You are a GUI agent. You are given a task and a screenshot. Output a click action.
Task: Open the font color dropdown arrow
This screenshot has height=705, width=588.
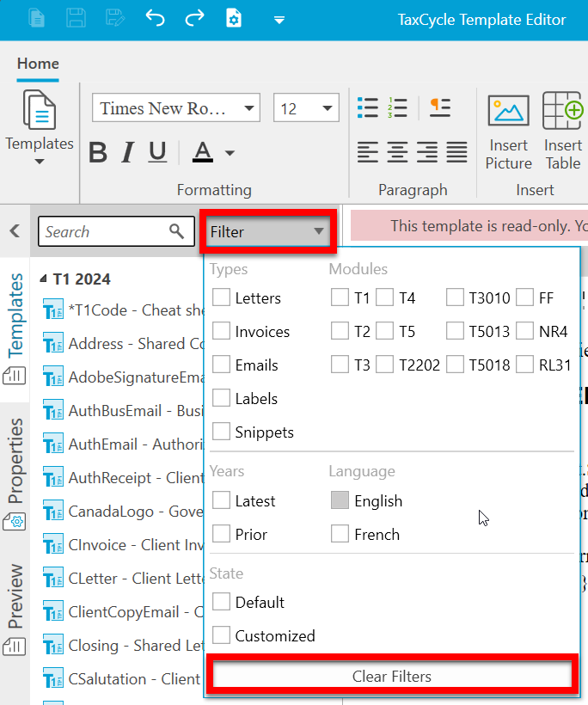pos(230,153)
